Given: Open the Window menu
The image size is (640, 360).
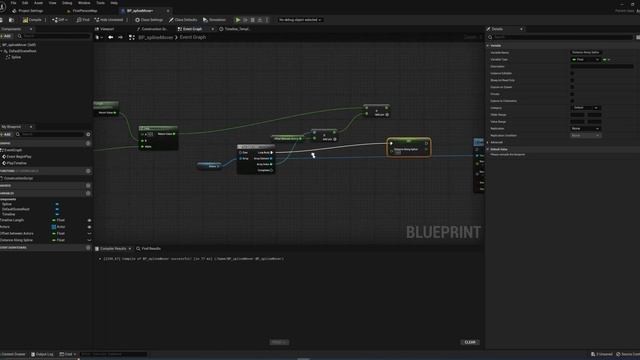Looking at the screenshot, I should [x=84, y=3].
